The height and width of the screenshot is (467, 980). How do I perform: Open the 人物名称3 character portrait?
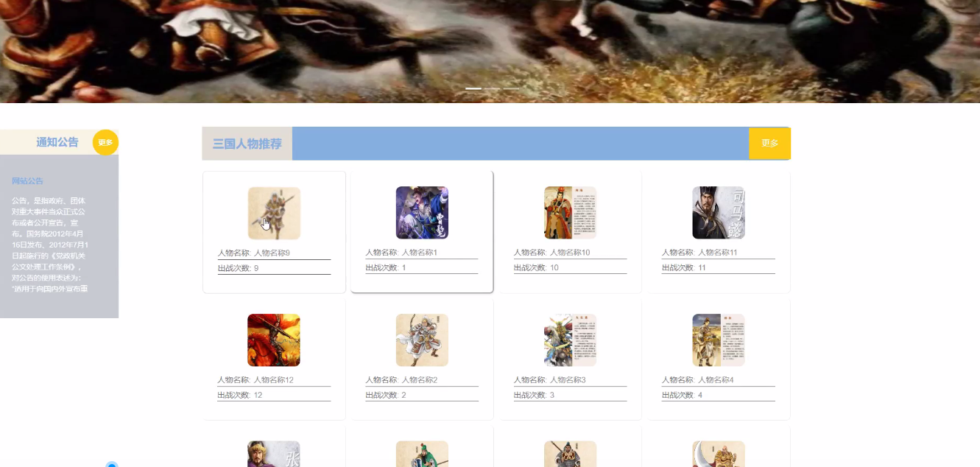click(x=570, y=340)
